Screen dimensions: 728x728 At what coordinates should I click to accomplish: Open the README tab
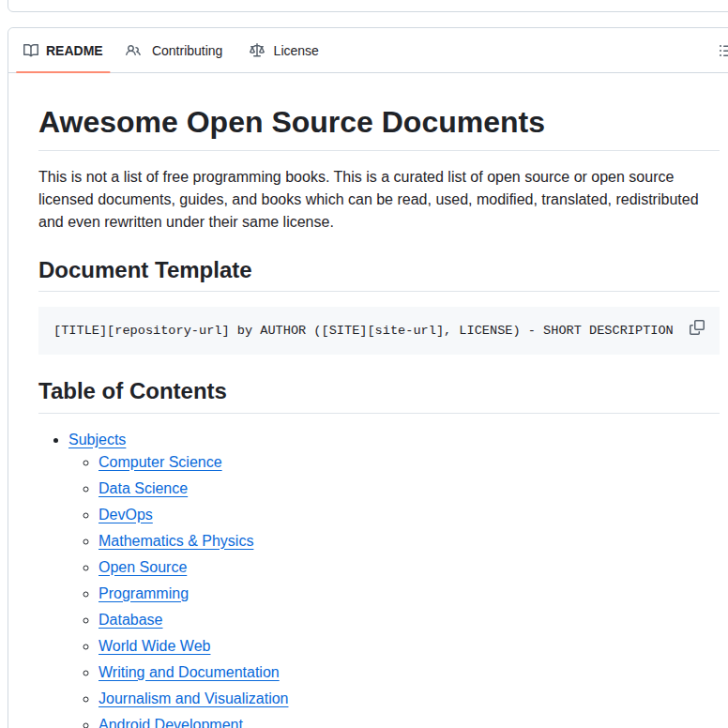pos(63,51)
